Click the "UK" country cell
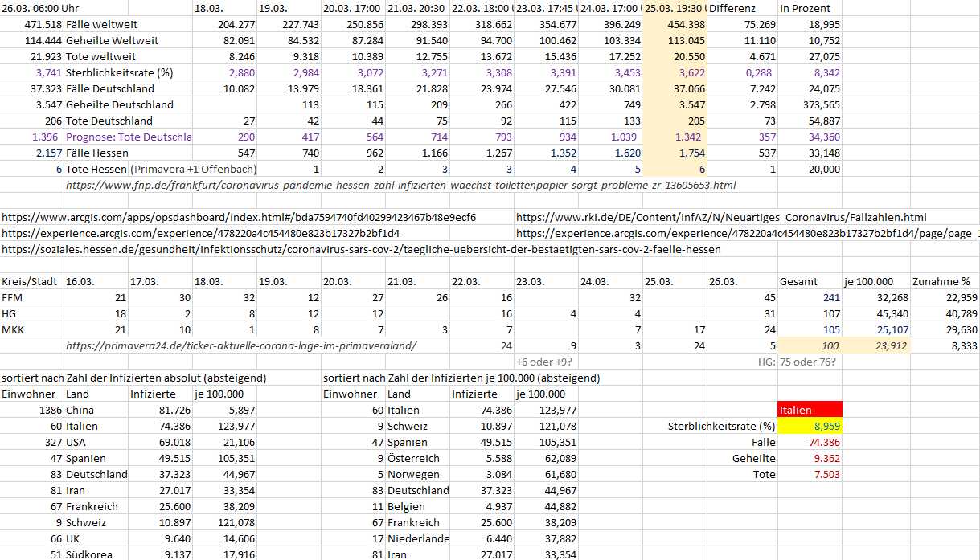This screenshot has height=560, width=980. pos(73,538)
